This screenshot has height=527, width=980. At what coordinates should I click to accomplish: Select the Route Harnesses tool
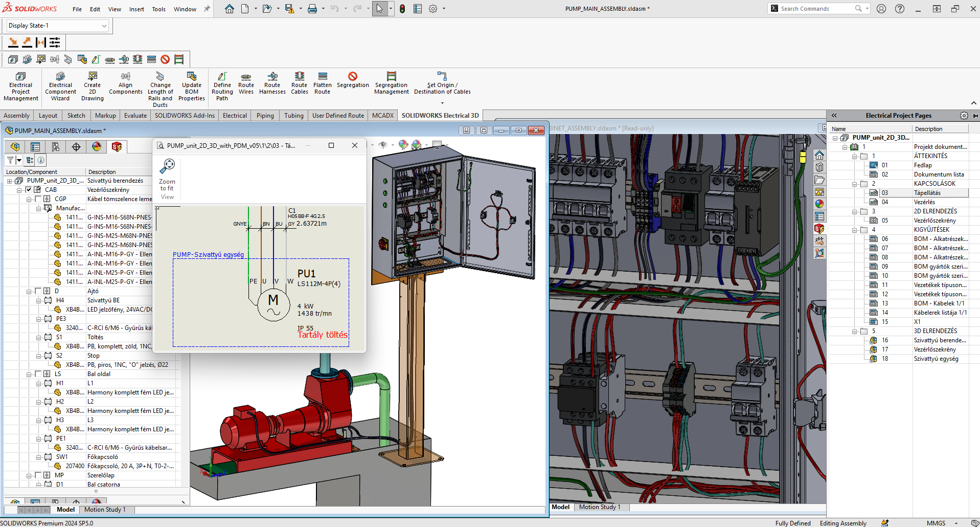(x=272, y=83)
